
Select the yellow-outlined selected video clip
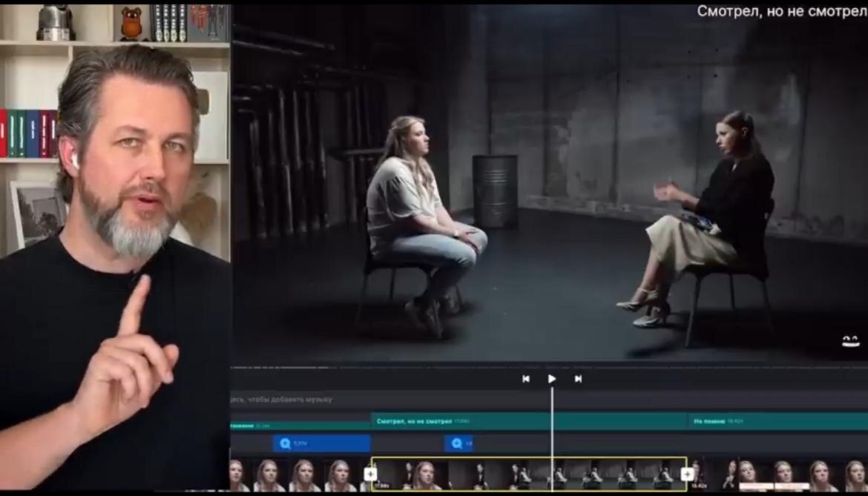tap(529, 474)
